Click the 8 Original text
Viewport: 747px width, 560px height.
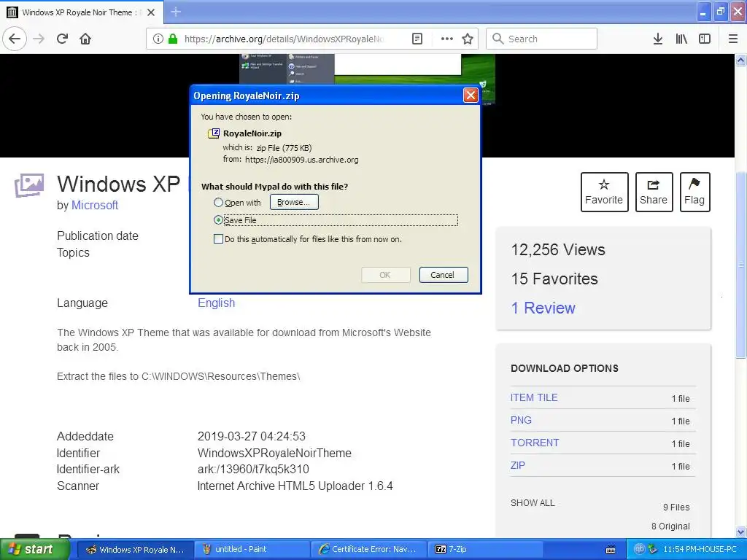coord(670,526)
